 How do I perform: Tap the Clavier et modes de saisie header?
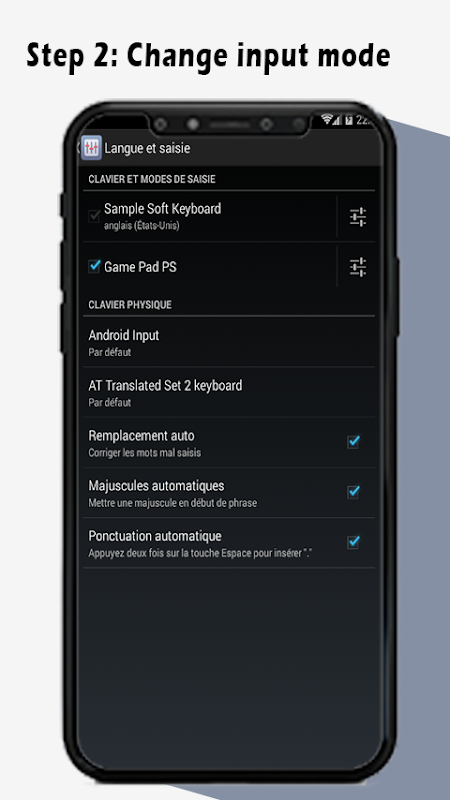(152, 180)
